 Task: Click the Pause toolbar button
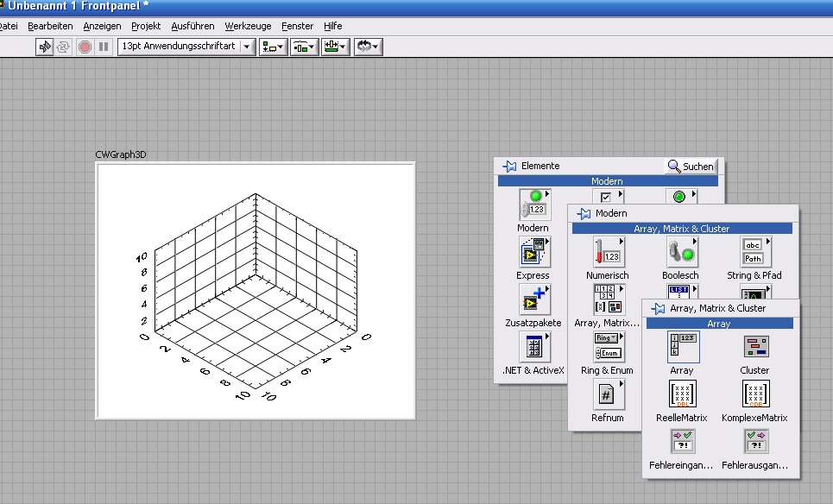pyautogui.click(x=104, y=47)
